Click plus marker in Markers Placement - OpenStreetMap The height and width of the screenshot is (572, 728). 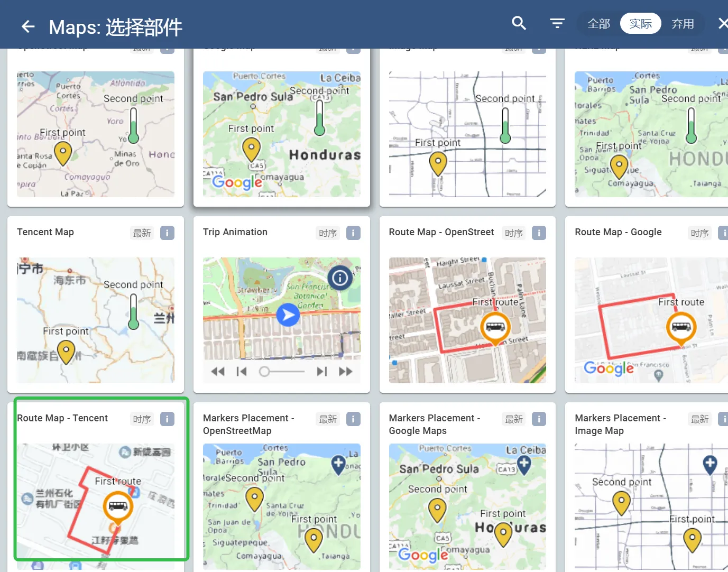(338, 465)
